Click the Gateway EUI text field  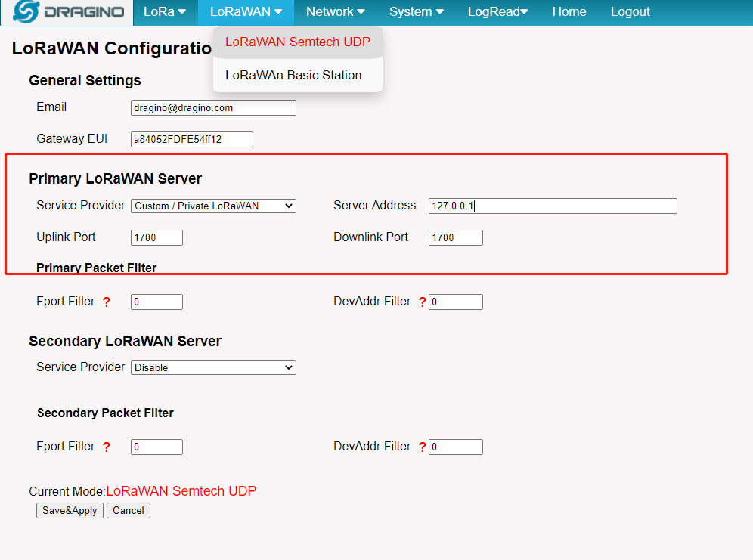191,140
